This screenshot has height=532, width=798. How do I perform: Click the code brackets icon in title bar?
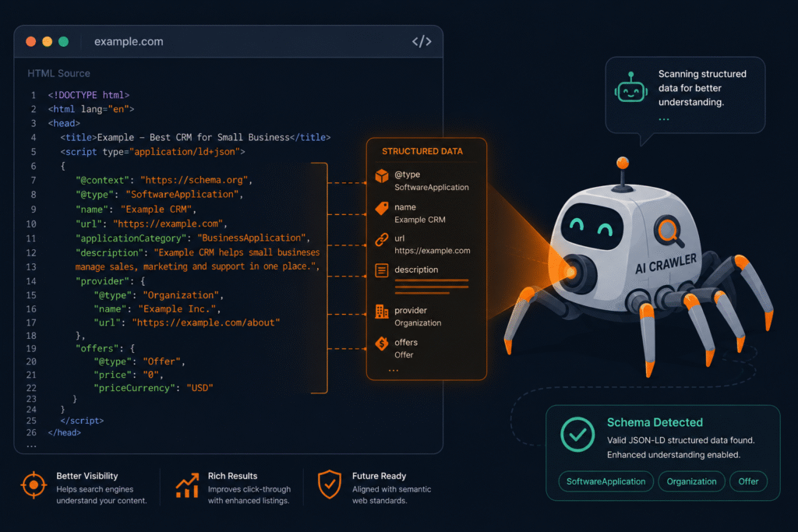click(422, 41)
